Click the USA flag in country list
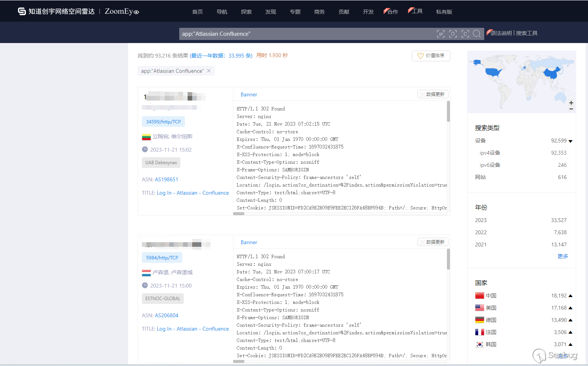The height and width of the screenshot is (366, 588). (x=480, y=308)
